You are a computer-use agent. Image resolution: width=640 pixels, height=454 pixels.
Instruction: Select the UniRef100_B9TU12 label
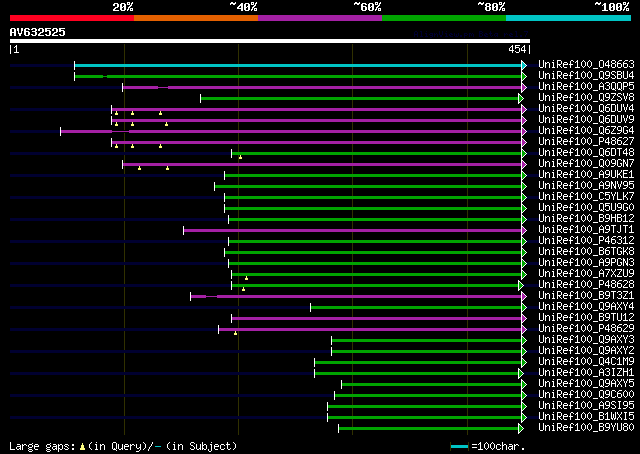586,318
